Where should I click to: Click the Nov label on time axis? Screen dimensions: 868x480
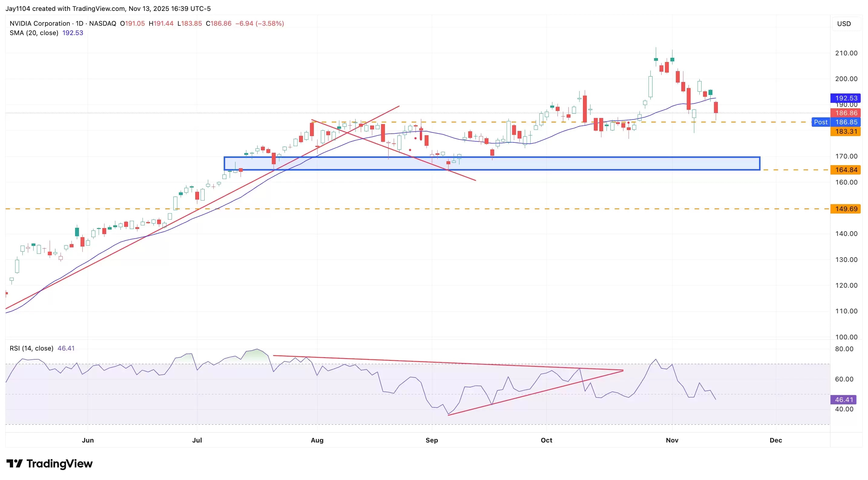point(672,440)
